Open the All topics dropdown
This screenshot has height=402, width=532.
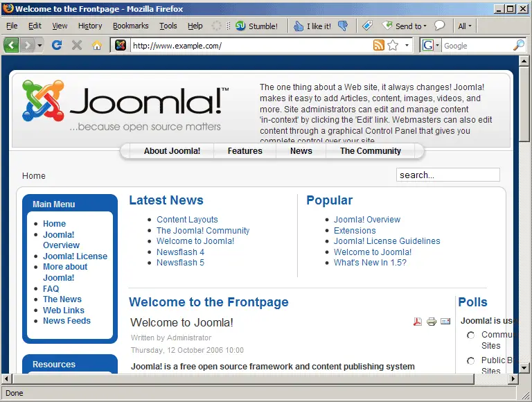point(465,26)
